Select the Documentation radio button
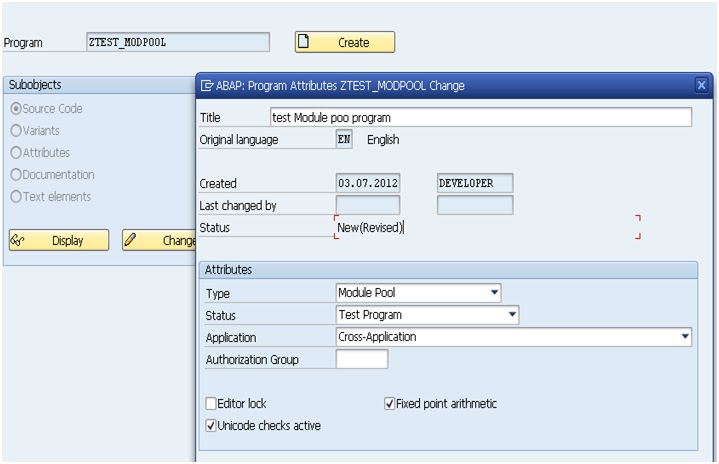 tap(16, 175)
